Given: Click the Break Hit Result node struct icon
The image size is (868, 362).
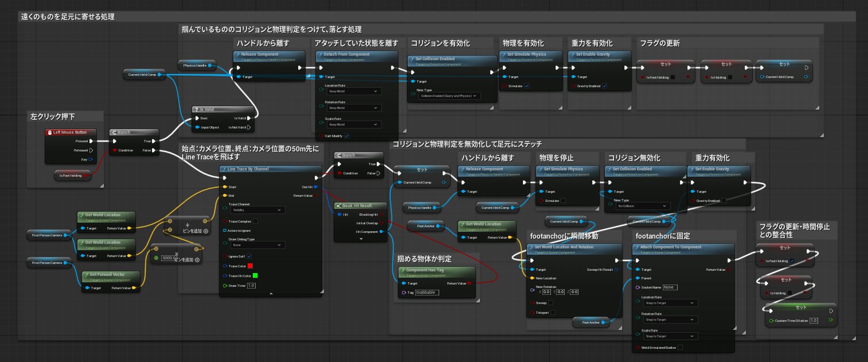Looking at the screenshot, I should point(339,205).
